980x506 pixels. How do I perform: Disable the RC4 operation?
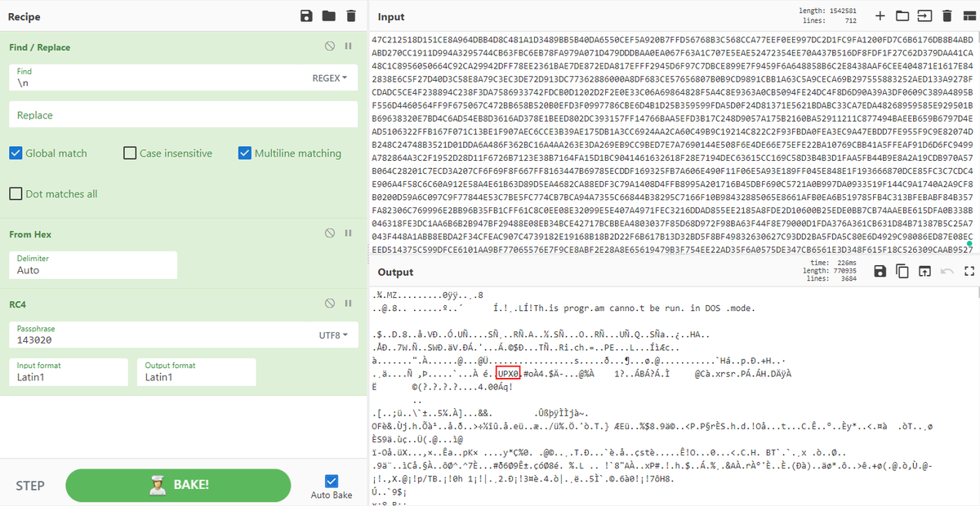[332, 304]
